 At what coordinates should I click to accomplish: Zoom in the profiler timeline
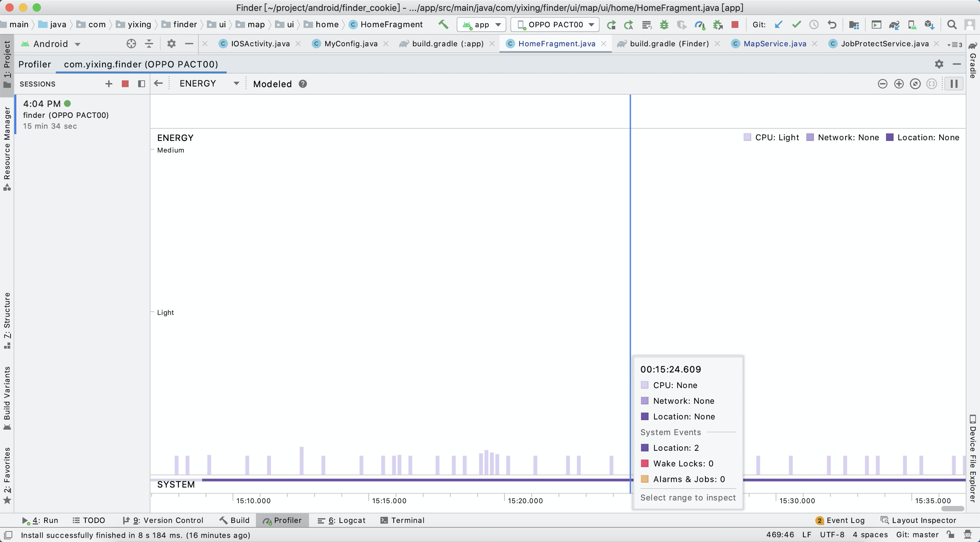click(x=899, y=84)
